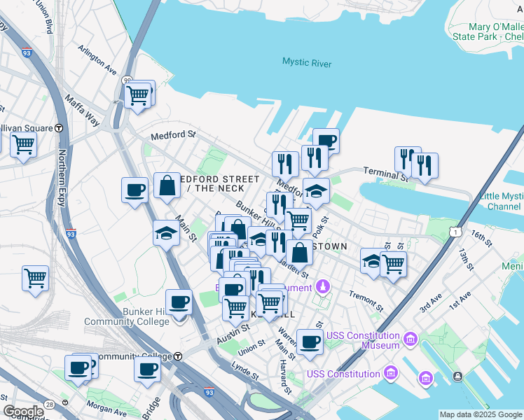Click the Mary O'Malley State Park label

[x=488, y=31]
